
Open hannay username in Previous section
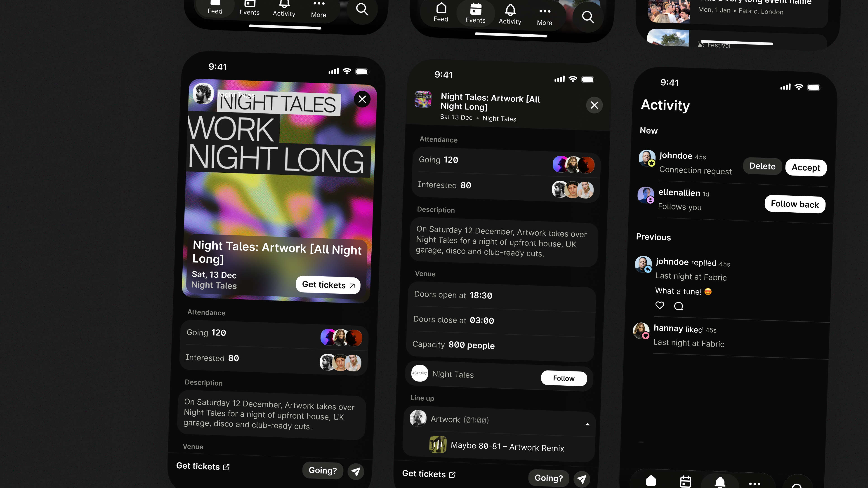coord(668,328)
